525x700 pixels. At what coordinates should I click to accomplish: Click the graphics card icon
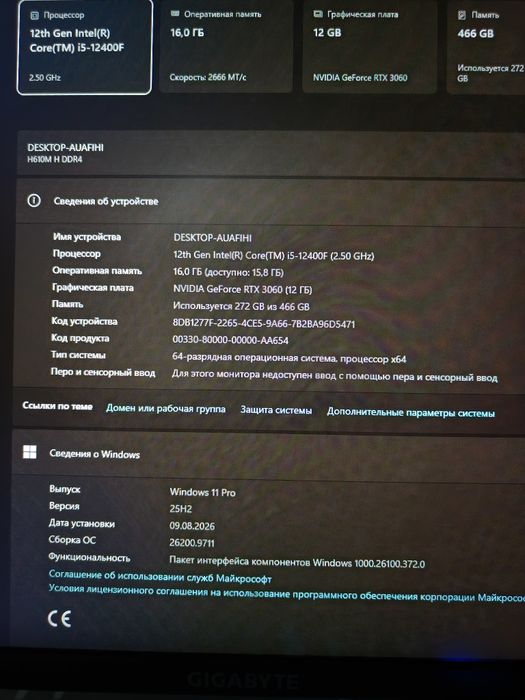coord(318,14)
